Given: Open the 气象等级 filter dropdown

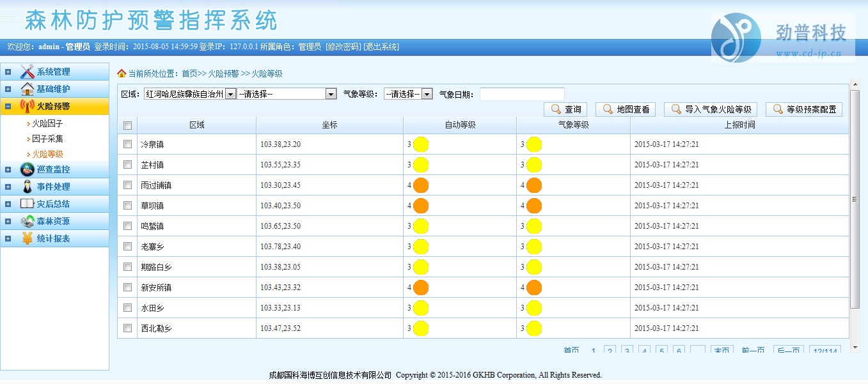Looking at the screenshot, I should pyautogui.click(x=408, y=94).
